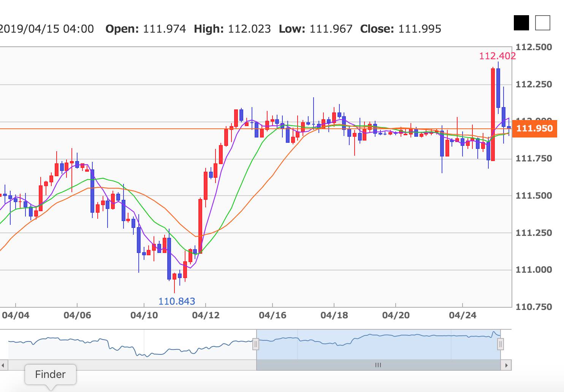Click the 110.843 low price label
The height and width of the screenshot is (392, 564).
click(176, 301)
